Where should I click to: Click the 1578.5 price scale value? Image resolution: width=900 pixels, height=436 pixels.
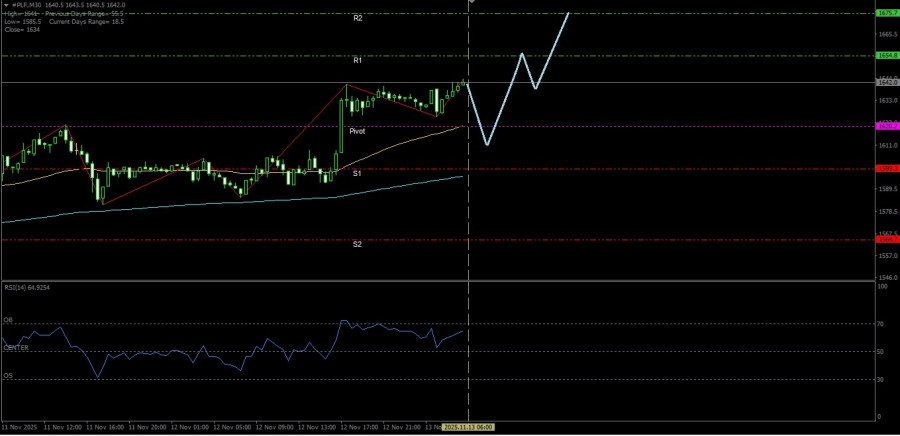pyautogui.click(x=887, y=212)
